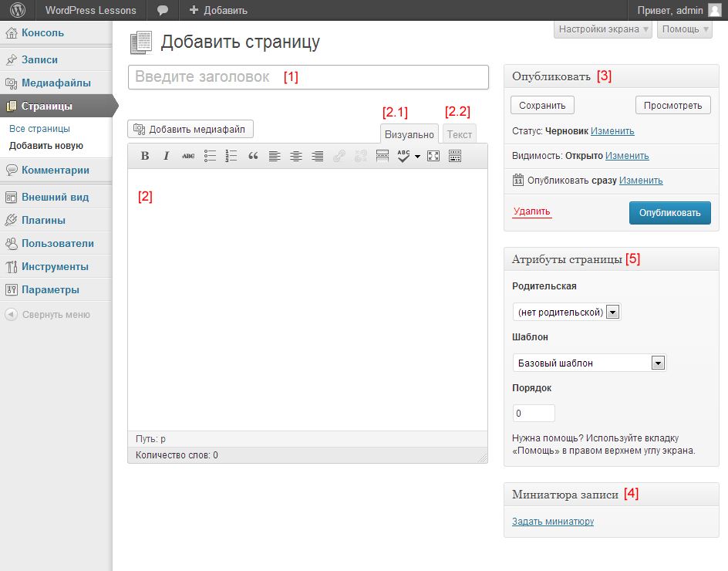728x571 pixels.
Task: Open the parent page dropdown
Action: click(x=567, y=312)
